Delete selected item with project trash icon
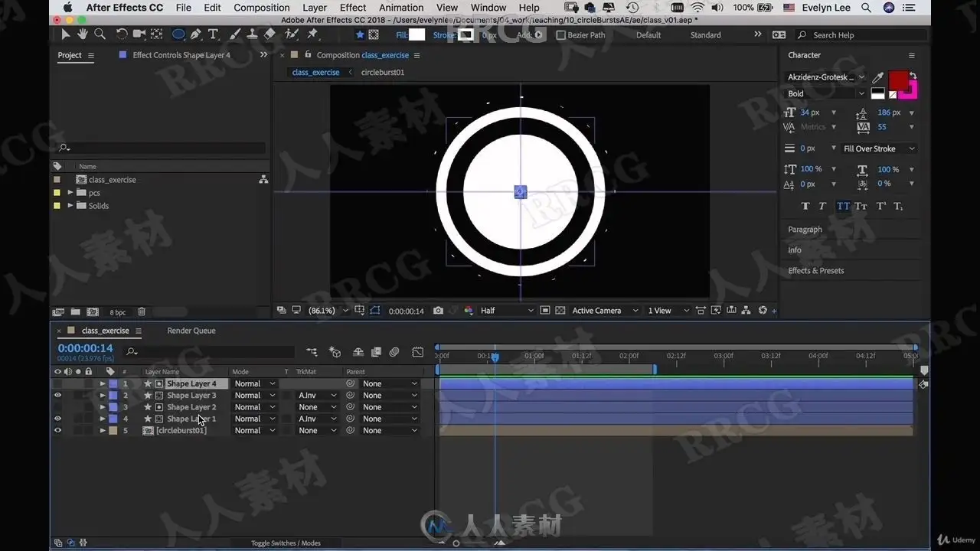 tap(142, 312)
